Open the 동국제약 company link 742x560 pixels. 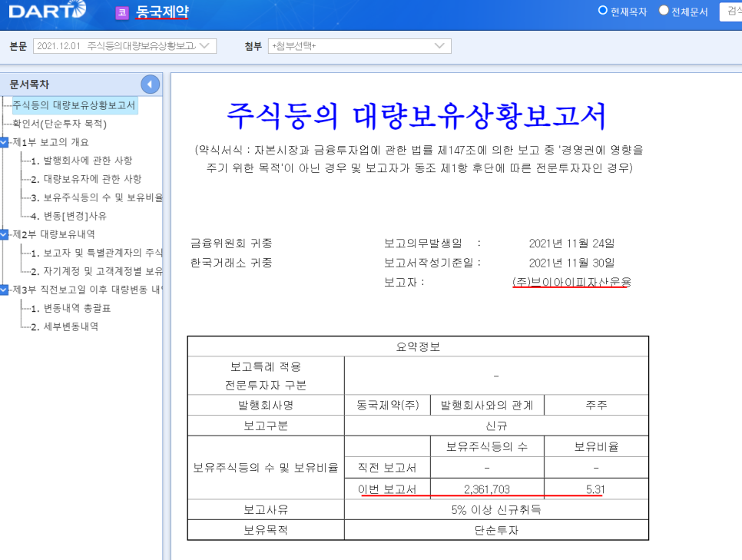pyautogui.click(x=162, y=12)
